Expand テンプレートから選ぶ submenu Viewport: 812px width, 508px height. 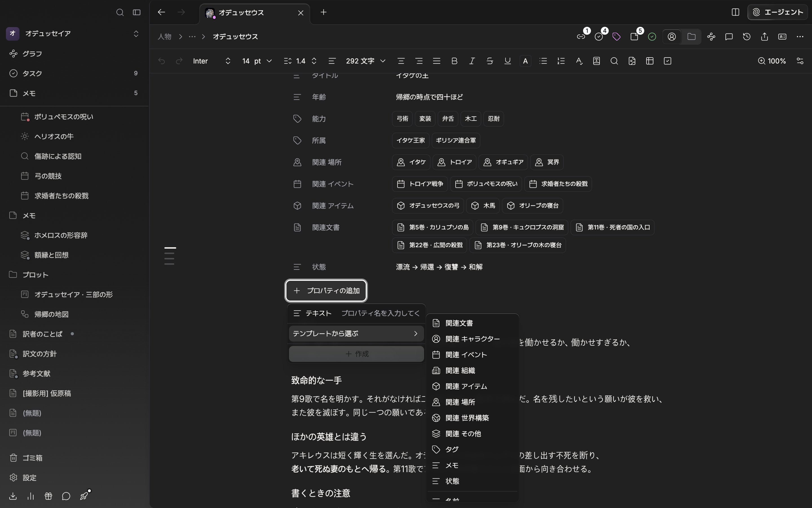pos(356,334)
